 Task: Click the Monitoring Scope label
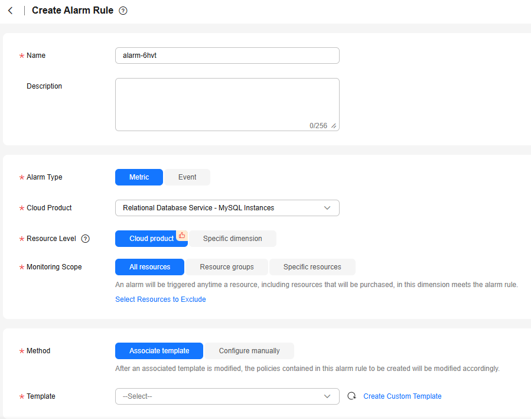coord(54,267)
